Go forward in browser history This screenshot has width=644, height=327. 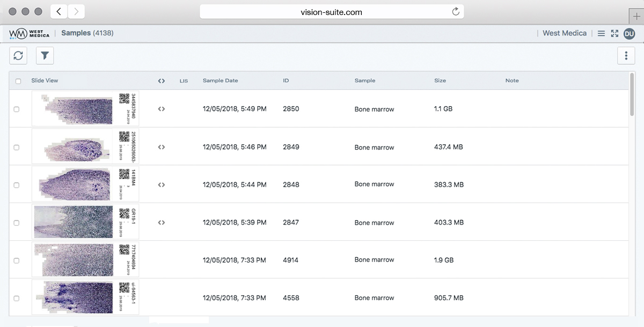point(76,11)
